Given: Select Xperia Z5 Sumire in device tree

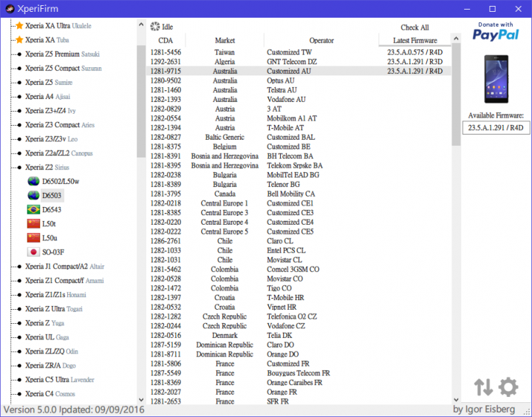Looking at the screenshot, I should point(49,83).
